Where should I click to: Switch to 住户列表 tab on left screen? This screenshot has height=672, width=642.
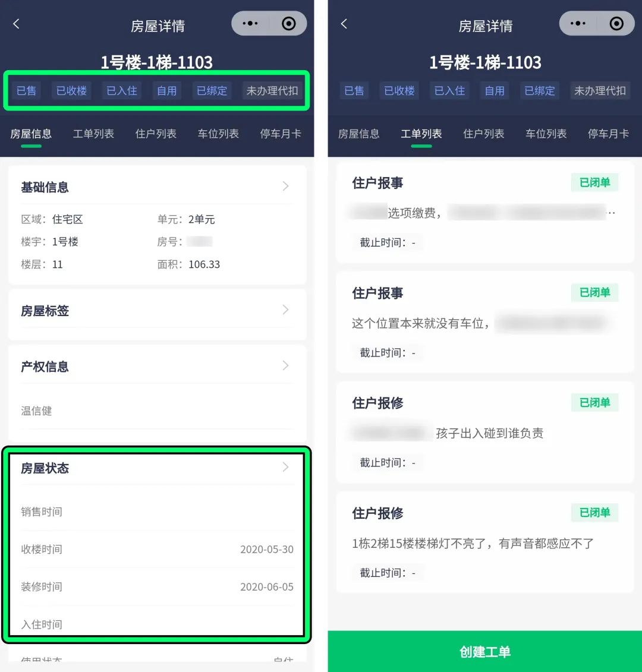[156, 134]
